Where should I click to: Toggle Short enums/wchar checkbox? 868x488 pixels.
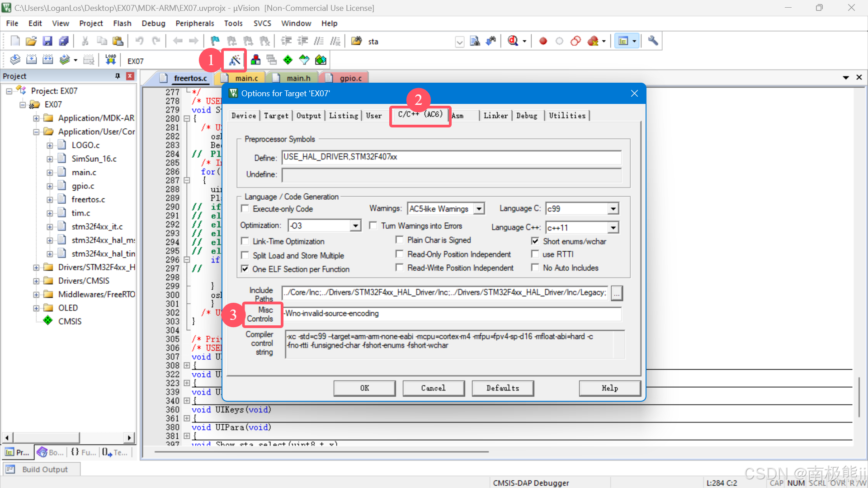pos(535,241)
